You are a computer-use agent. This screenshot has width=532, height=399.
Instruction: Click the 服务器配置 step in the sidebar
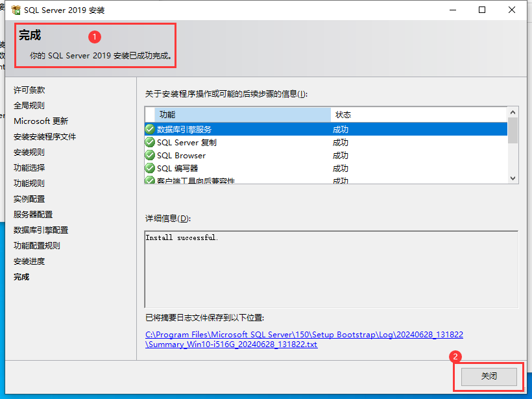33,215
